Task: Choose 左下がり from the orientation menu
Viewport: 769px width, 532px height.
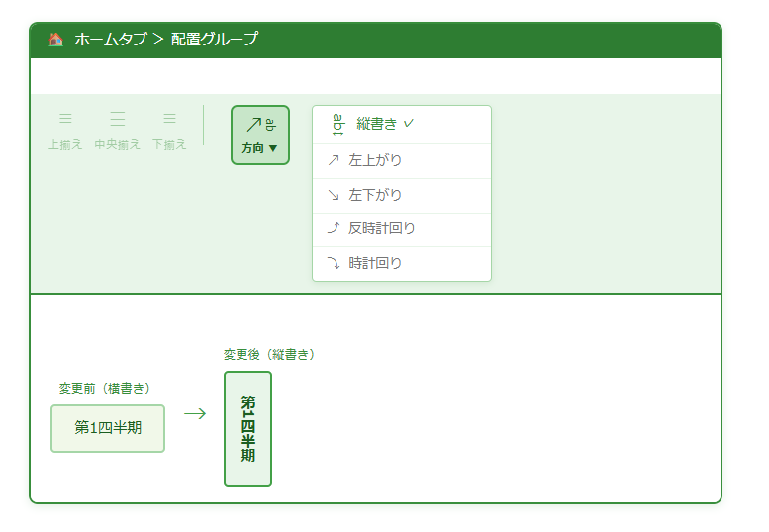Action: 375,195
